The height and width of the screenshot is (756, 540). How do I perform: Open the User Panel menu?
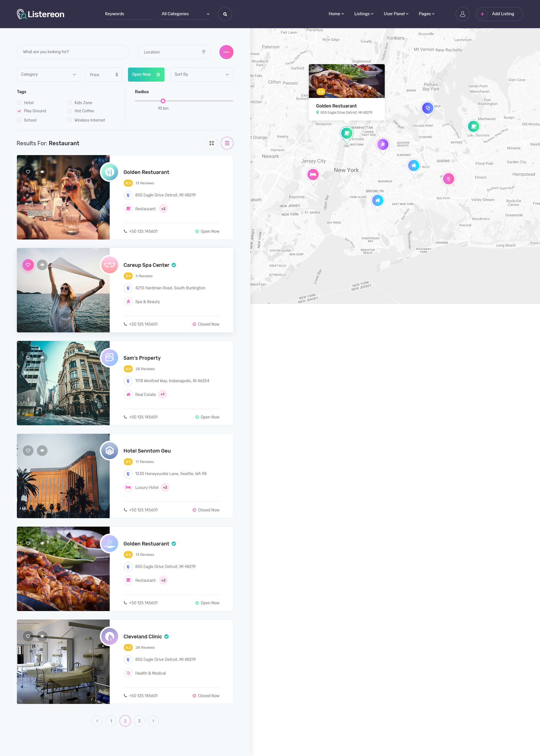point(396,14)
